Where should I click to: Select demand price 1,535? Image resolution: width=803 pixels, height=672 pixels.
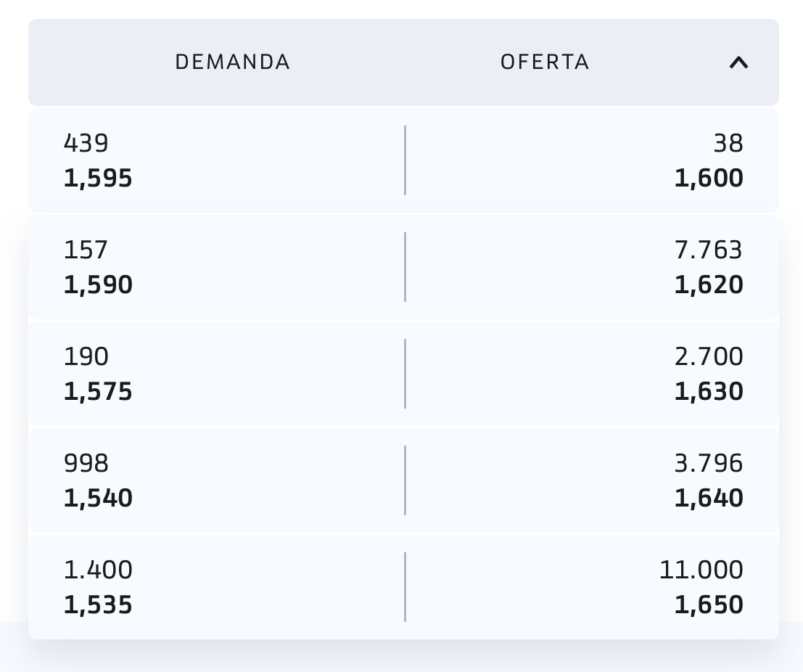[x=98, y=605]
